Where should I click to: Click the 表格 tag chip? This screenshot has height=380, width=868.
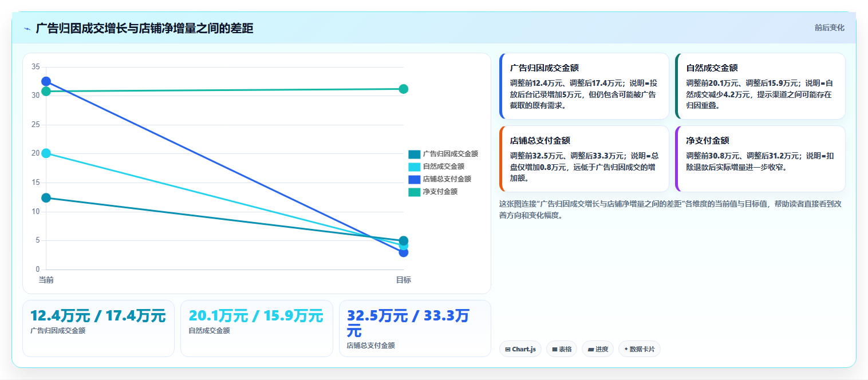[x=561, y=349]
